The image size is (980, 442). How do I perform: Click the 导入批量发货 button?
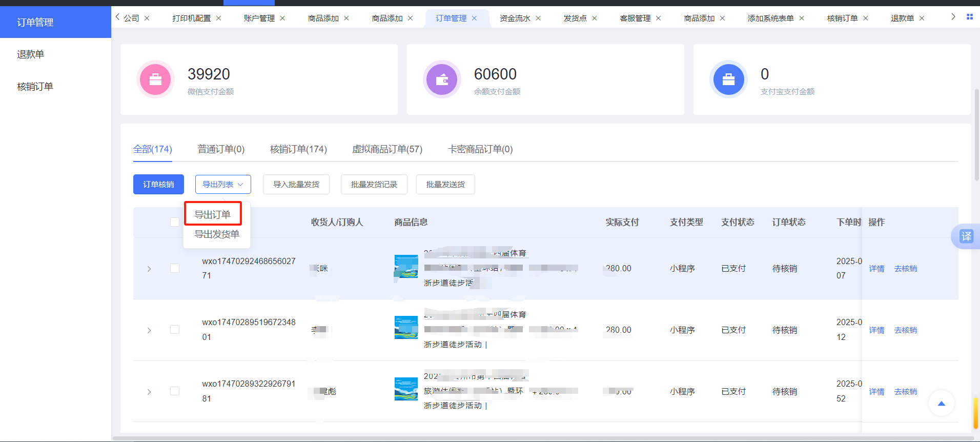(x=296, y=184)
